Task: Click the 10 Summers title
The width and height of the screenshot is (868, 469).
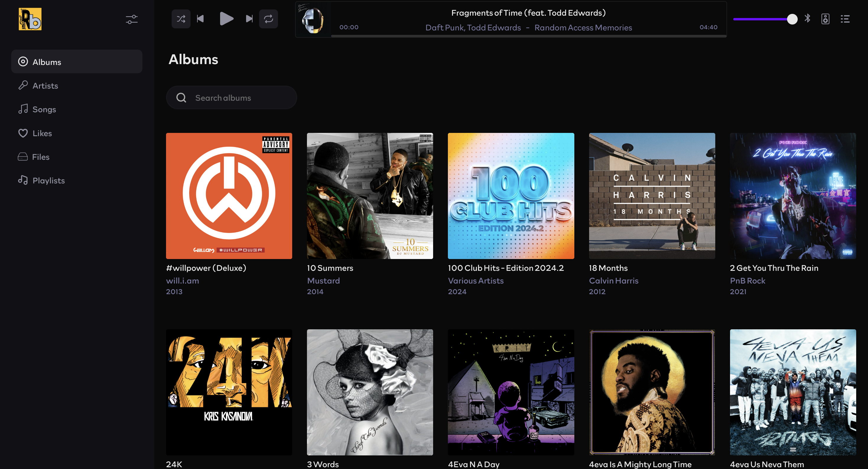Action: tap(330, 268)
